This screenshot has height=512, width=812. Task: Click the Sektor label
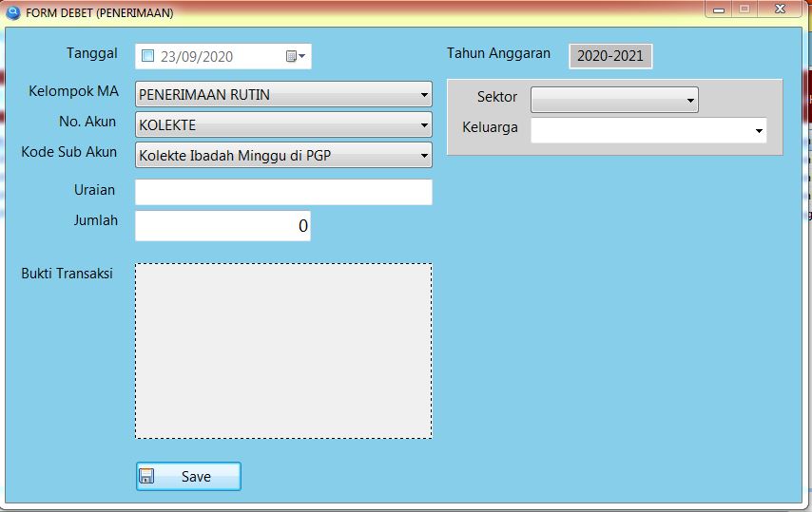pos(497,97)
